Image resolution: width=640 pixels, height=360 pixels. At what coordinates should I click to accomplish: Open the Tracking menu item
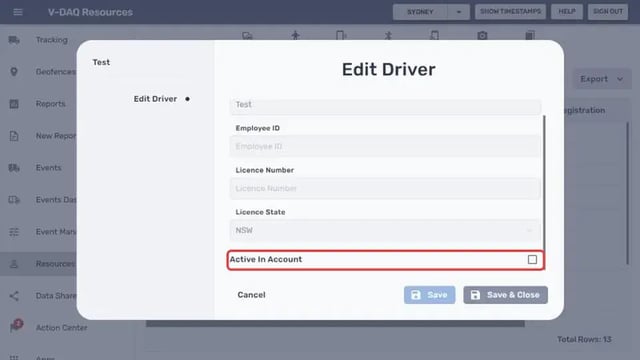point(51,40)
